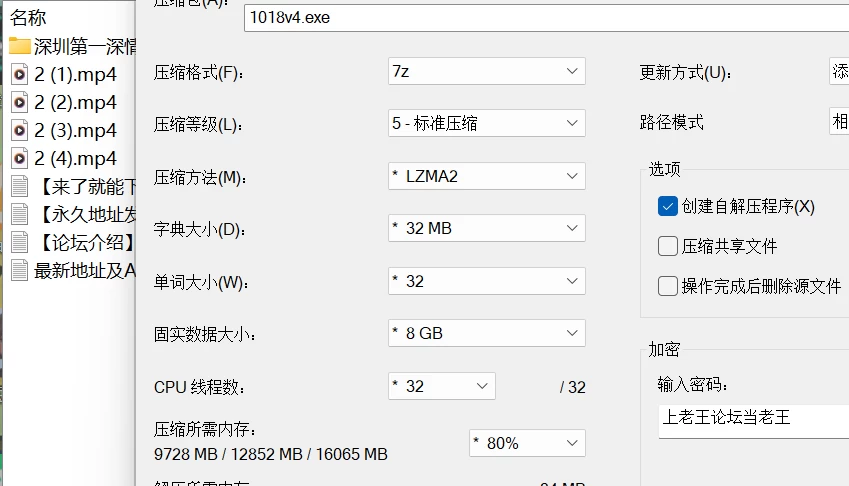The image size is (849, 486).
Task: Click the 2 (2).mp4 video file icon
Action: click(19, 102)
